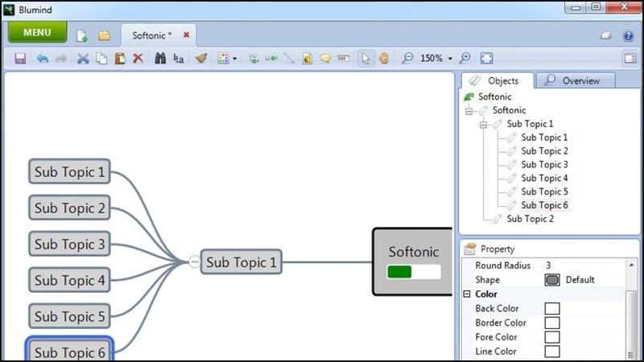
Task: Open the 150% zoom level dropdown
Action: pyautogui.click(x=450, y=59)
